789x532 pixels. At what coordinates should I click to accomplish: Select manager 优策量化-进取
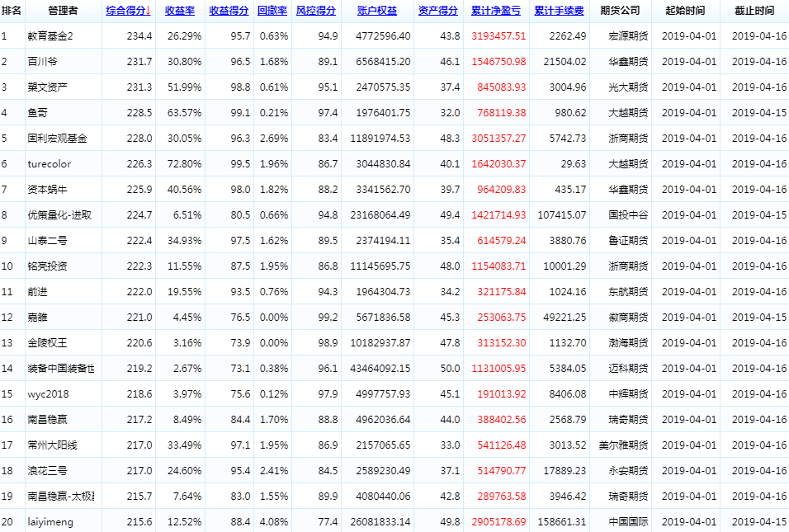tap(60, 215)
